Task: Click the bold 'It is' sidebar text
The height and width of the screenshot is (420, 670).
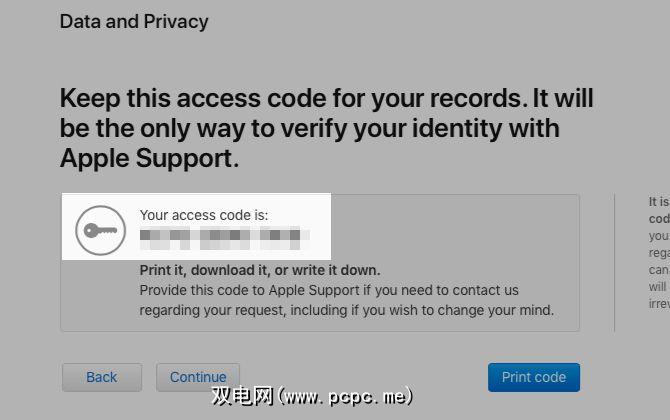Action: (x=659, y=201)
